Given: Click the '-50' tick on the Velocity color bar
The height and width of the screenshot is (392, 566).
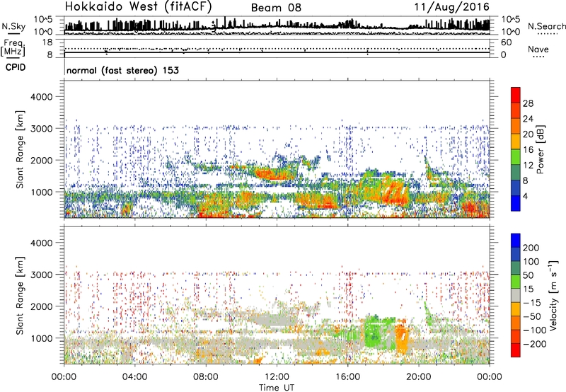Looking at the screenshot, I should (532, 316).
